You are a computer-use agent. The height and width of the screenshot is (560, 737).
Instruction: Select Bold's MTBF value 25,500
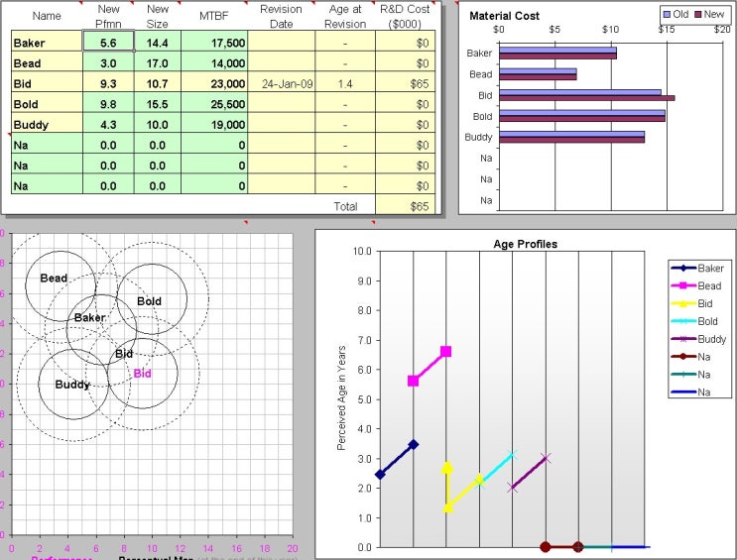214,104
